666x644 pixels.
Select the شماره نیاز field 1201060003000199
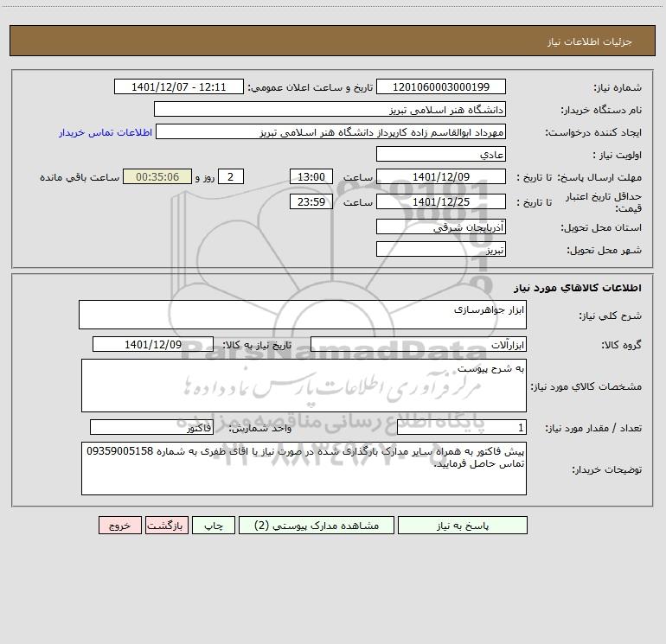pos(441,86)
